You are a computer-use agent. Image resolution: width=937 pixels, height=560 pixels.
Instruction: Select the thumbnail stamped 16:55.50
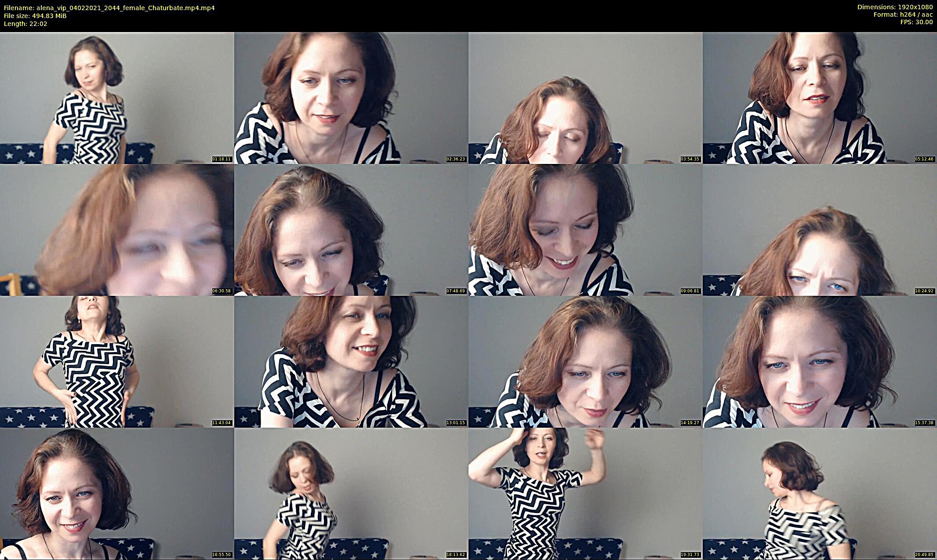(117, 493)
